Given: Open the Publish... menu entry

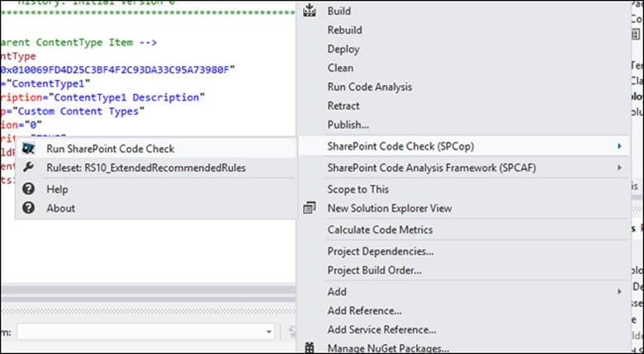Looking at the screenshot, I should click(348, 125).
